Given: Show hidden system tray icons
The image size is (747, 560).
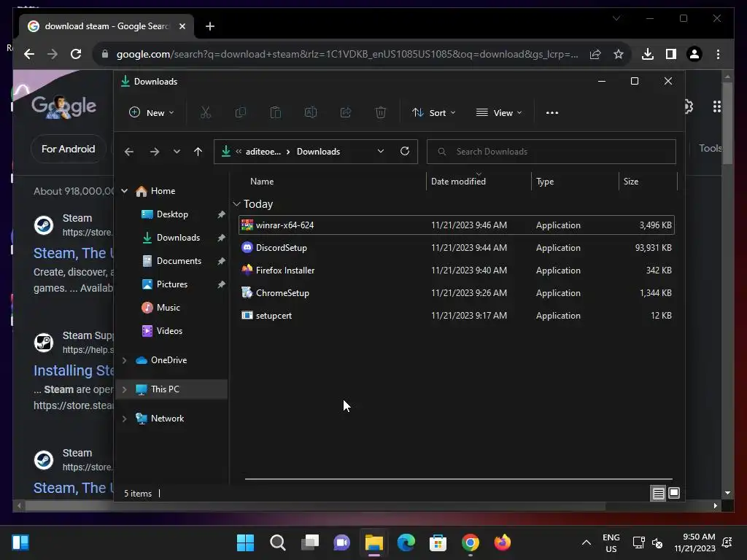Looking at the screenshot, I should 587,542.
